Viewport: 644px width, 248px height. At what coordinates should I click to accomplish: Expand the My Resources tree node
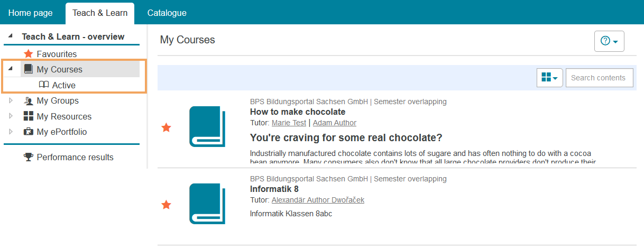click(x=11, y=116)
